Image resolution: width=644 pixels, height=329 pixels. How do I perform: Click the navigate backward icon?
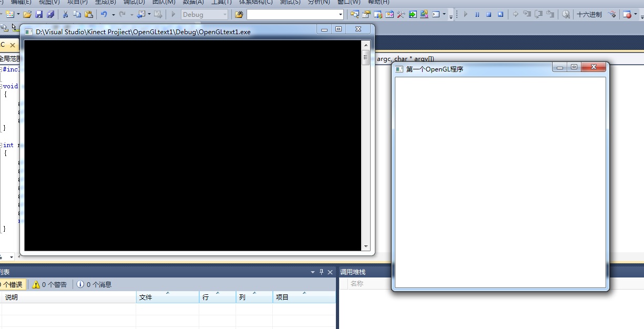pyautogui.click(x=140, y=14)
